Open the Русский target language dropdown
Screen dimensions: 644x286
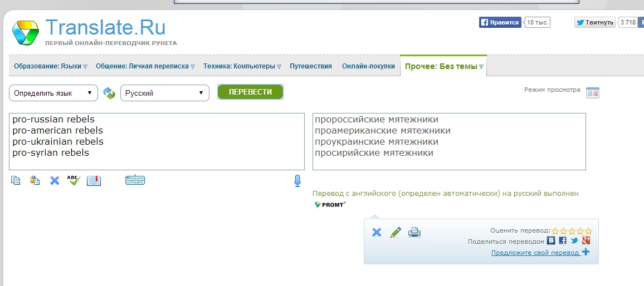pos(165,93)
